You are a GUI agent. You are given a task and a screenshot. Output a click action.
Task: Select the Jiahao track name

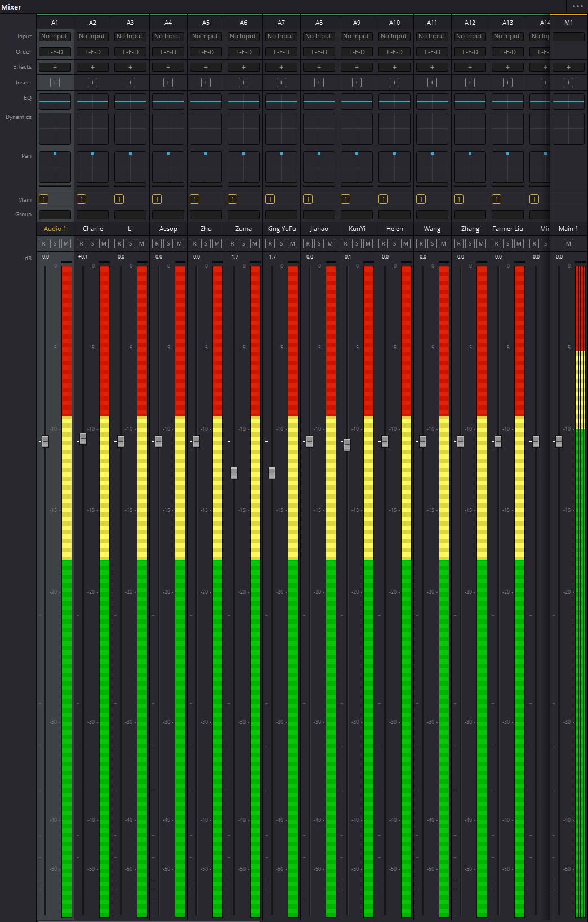[x=319, y=229]
